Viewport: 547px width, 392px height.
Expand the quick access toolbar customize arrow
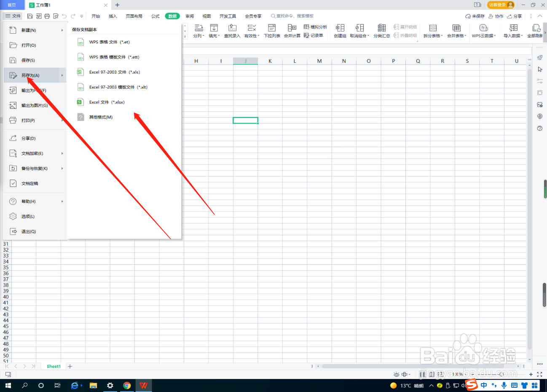pos(82,16)
